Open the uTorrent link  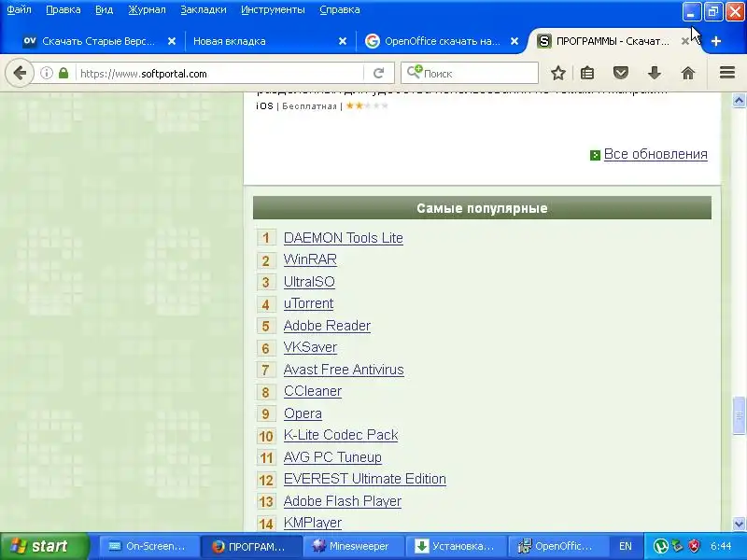[x=308, y=303]
